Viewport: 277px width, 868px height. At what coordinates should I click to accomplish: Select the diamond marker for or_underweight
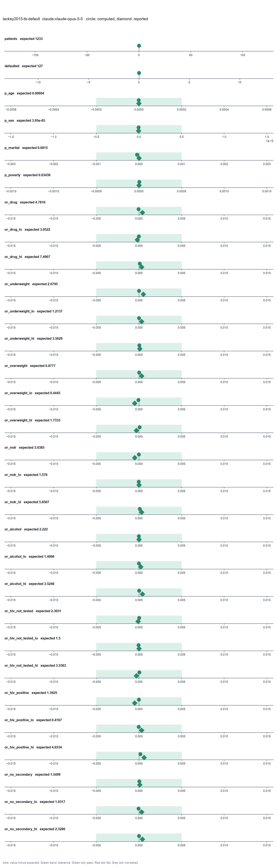tap(143, 295)
